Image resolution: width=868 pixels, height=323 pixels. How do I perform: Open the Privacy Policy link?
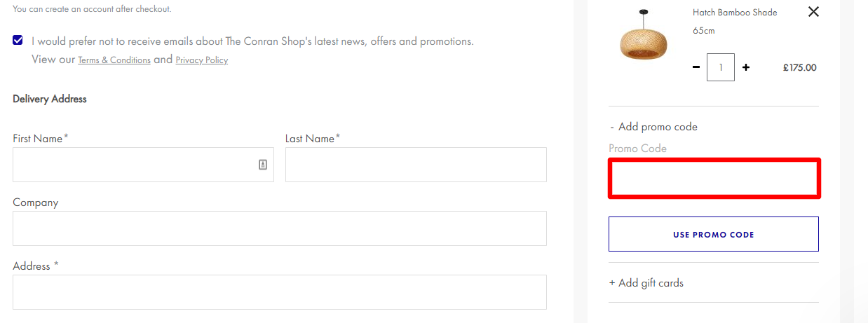coord(202,60)
